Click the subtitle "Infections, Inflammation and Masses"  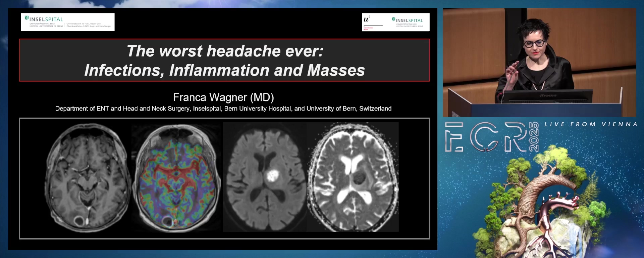225,70
